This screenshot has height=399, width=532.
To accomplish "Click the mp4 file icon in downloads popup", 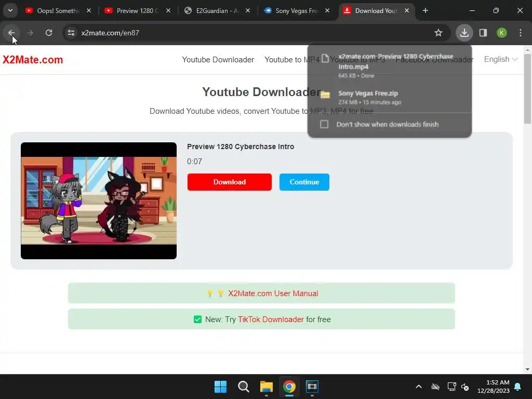I will coord(325,58).
